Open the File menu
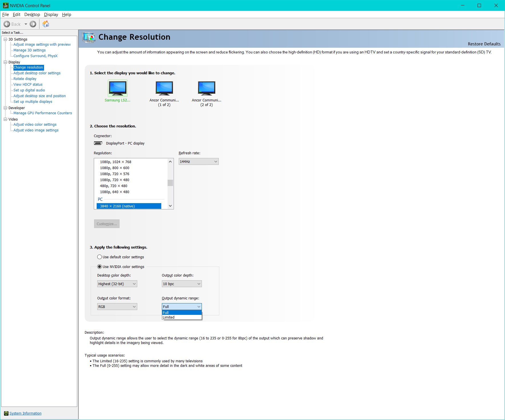Image resolution: width=505 pixels, height=420 pixels. (5, 15)
